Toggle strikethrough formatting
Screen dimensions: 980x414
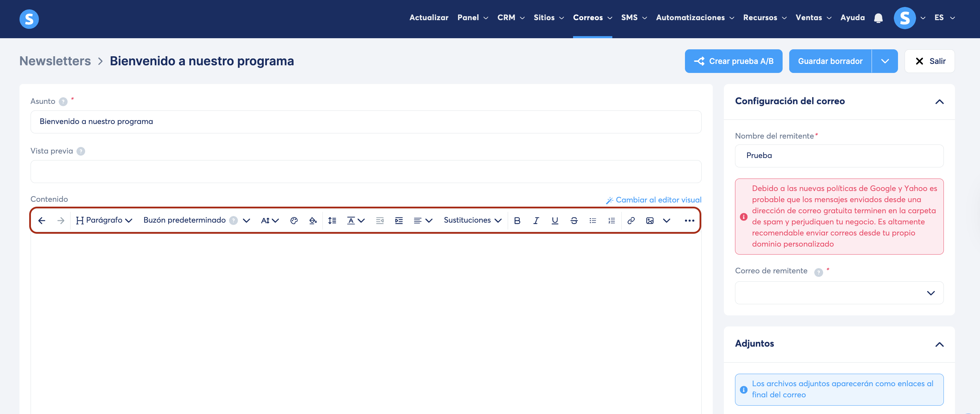pyautogui.click(x=574, y=221)
